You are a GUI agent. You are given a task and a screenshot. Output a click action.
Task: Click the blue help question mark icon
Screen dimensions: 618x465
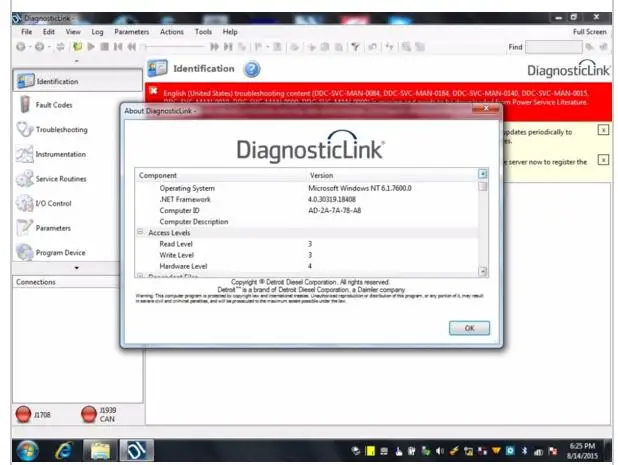click(x=252, y=69)
